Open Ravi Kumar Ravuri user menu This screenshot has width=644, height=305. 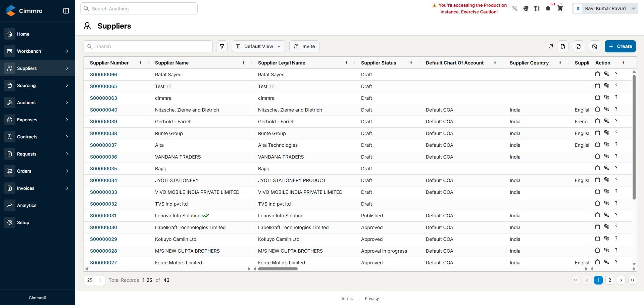pos(605,8)
